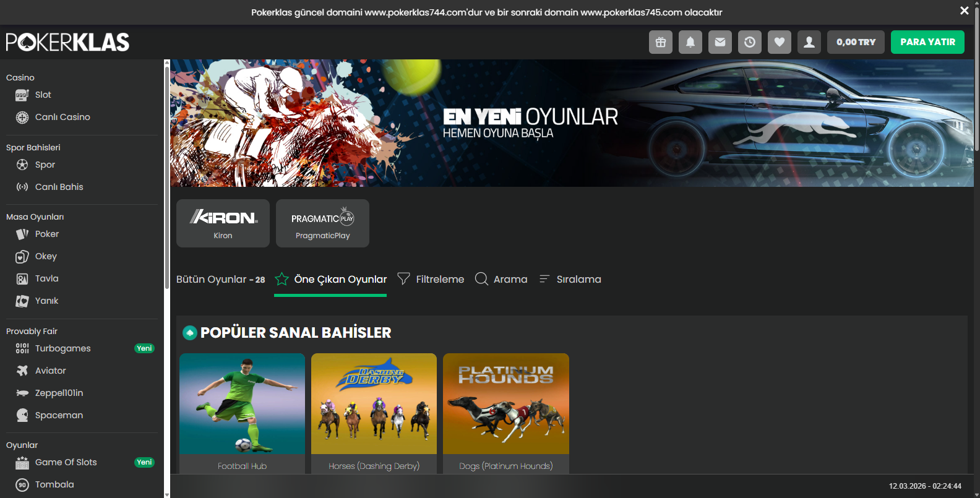
Task: Filter by PragmaticPlay provider
Action: pos(322,223)
